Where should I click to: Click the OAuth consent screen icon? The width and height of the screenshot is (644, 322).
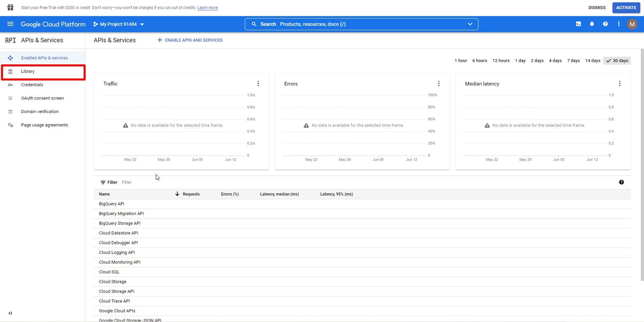10,98
